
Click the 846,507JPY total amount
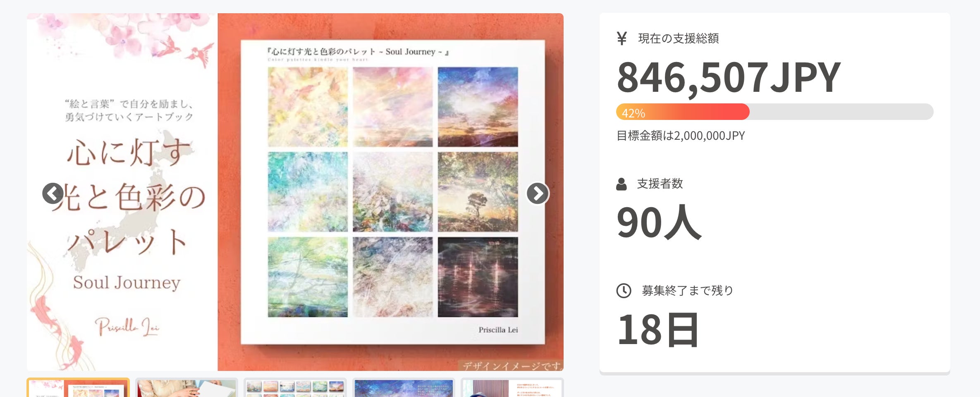729,77
